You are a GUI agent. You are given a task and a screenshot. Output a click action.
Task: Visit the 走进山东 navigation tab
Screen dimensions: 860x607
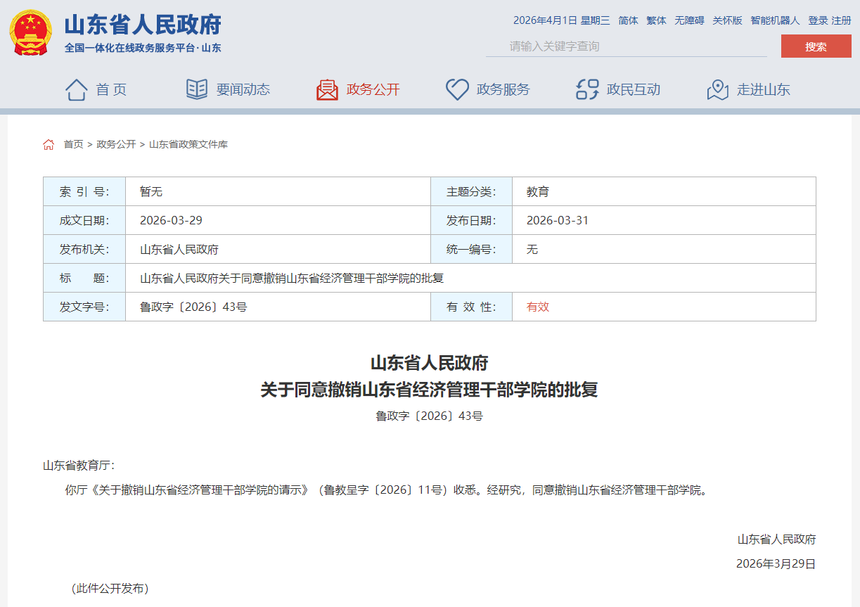click(763, 89)
